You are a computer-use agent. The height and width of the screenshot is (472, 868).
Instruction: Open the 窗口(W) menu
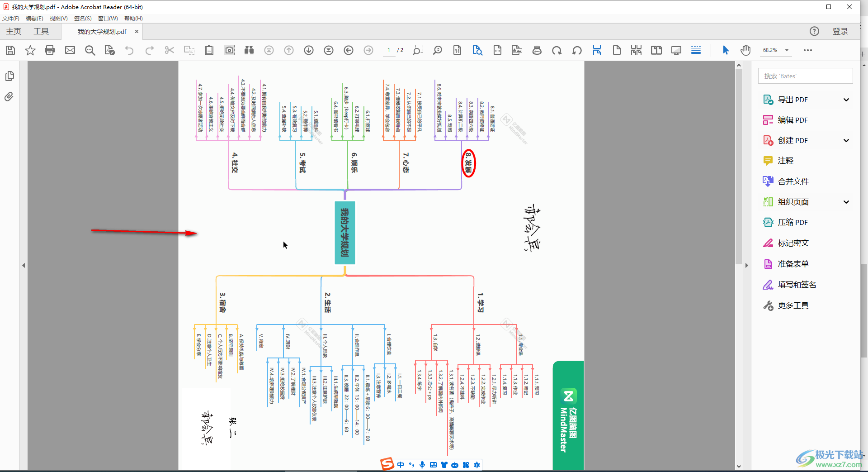pyautogui.click(x=108, y=19)
